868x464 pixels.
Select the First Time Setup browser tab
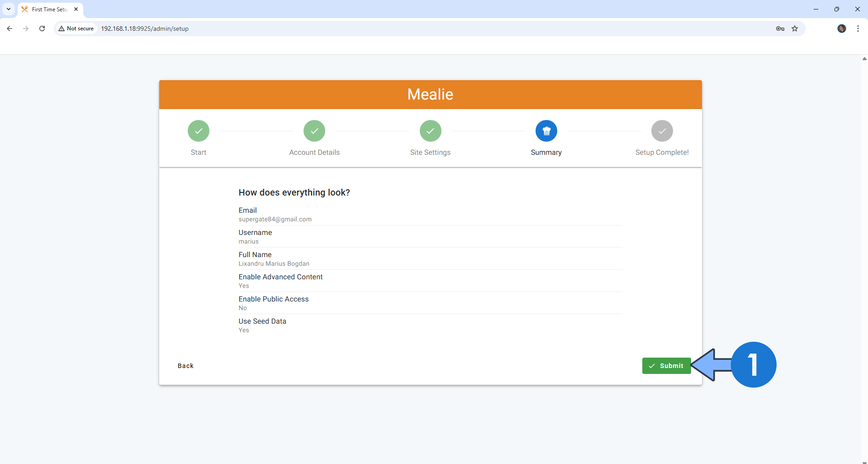tap(45, 9)
